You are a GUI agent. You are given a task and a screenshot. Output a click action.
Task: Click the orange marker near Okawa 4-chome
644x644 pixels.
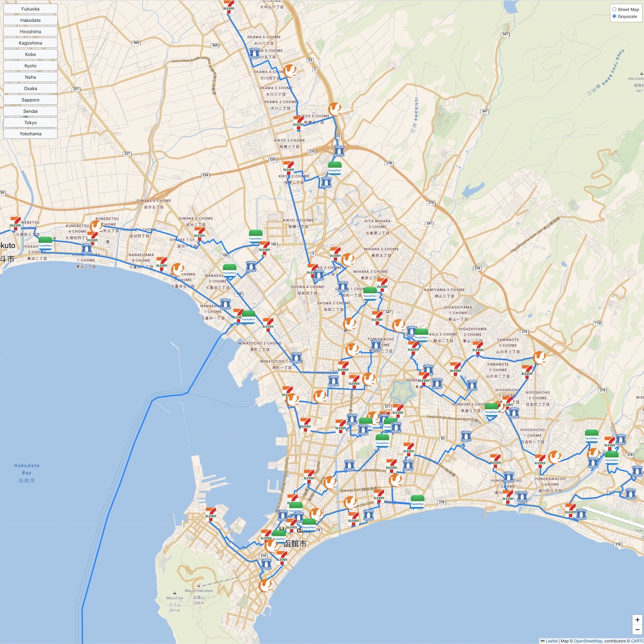pos(290,70)
